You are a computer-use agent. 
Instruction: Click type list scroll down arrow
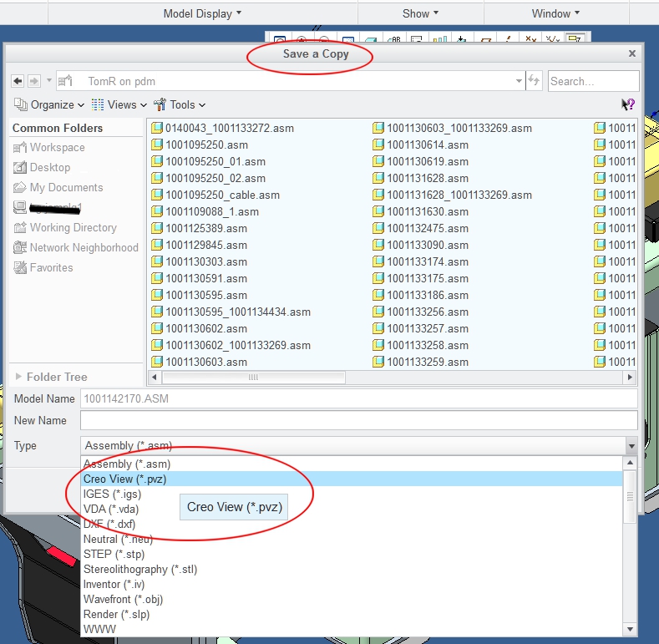pyautogui.click(x=630, y=629)
